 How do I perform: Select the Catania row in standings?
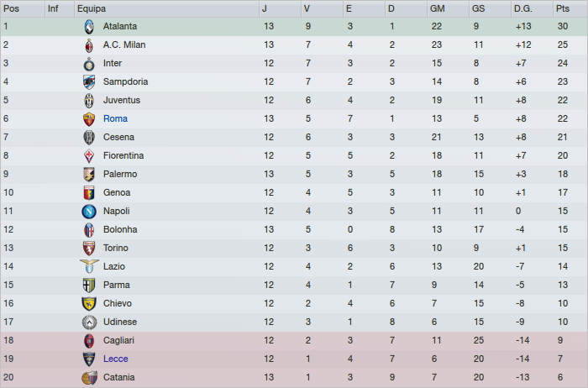tap(118, 377)
